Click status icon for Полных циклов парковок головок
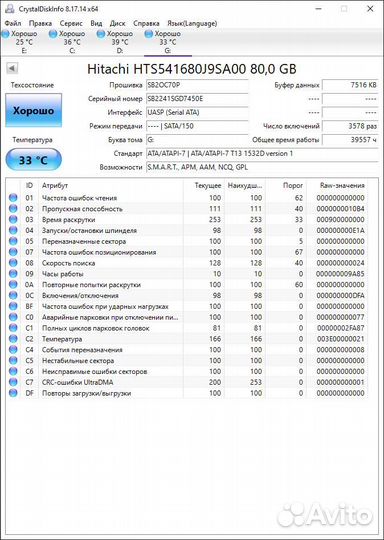 pyautogui.click(x=13, y=328)
